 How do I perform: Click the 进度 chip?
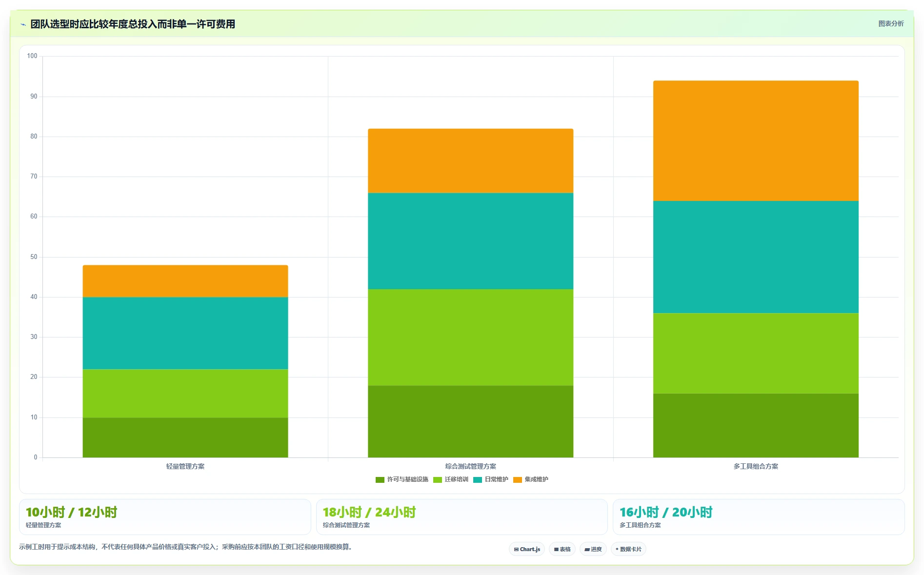(593, 549)
